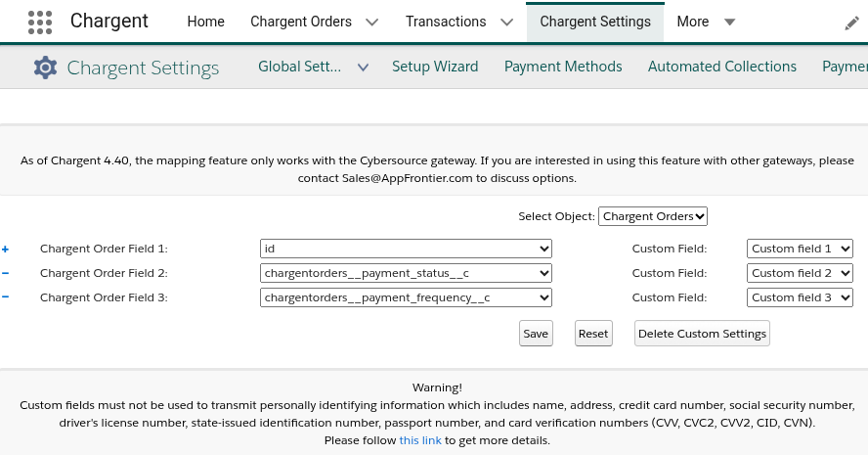Image resolution: width=868 pixels, height=455 pixels.
Task: Open Global Settings sub-tab
Action: pyautogui.click(x=299, y=67)
